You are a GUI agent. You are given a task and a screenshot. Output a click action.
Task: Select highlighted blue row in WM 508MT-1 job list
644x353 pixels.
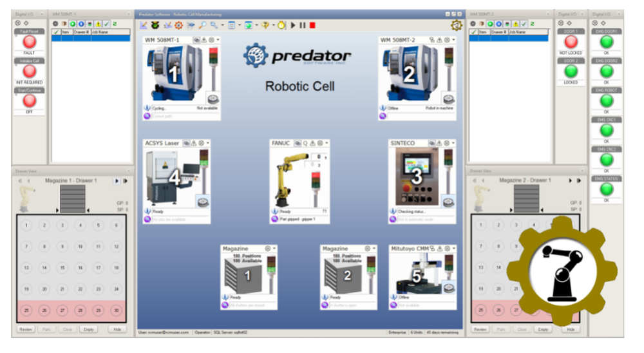pyautogui.click(x=91, y=38)
